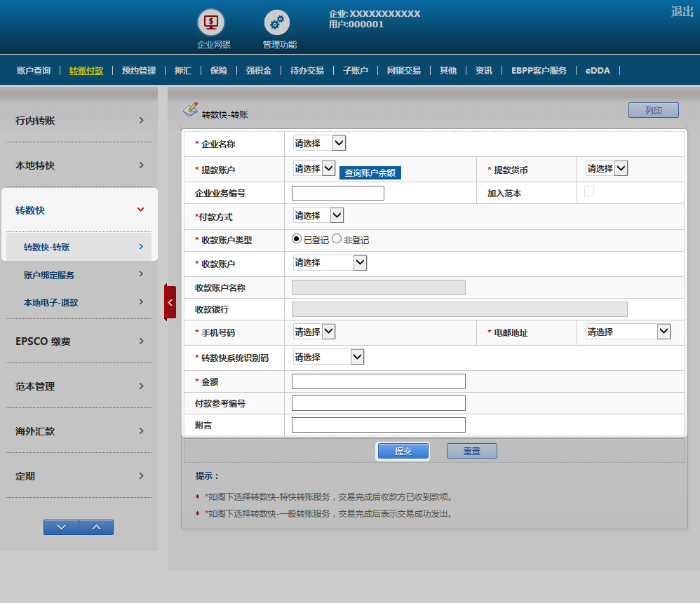
Task: Click the sidebar scroll-up arrow button
Action: click(x=96, y=527)
